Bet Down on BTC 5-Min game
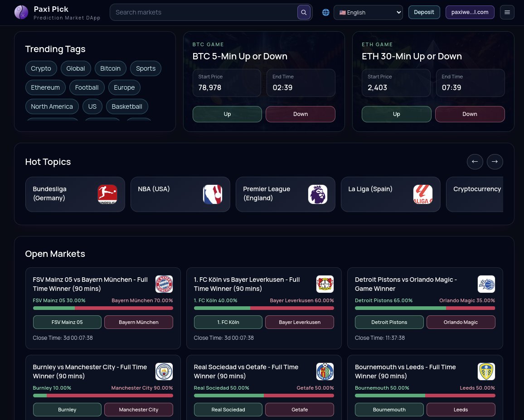 pos(301,114)
